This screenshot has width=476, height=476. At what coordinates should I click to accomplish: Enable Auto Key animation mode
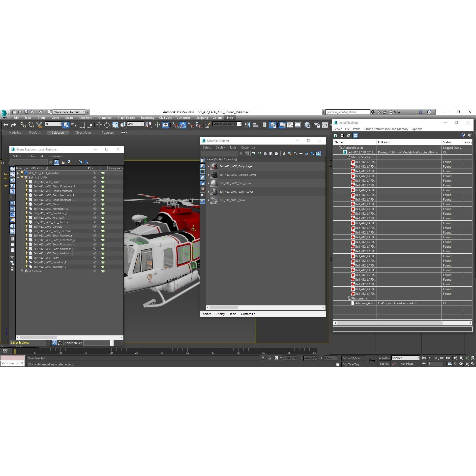(x=385, y=358)
